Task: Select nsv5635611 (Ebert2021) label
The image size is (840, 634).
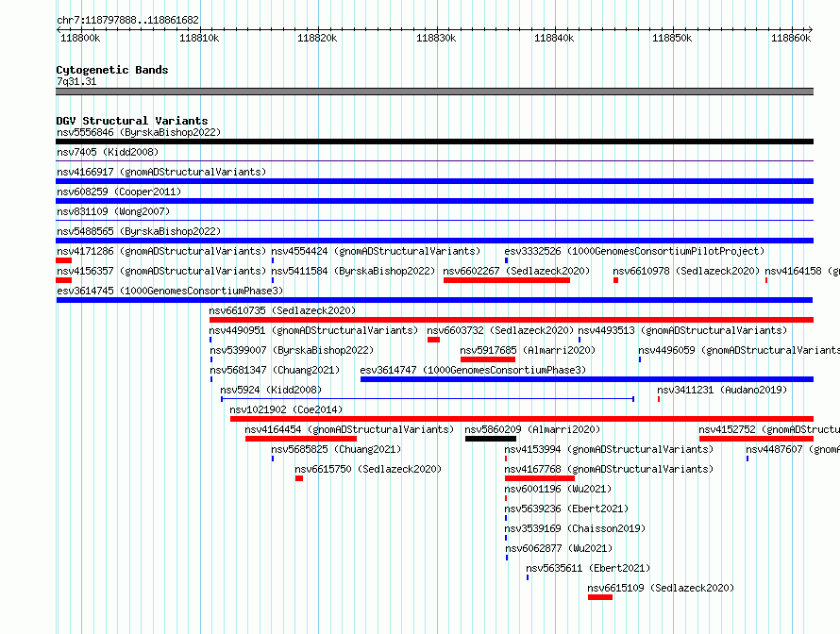Action: click(588, 568)
